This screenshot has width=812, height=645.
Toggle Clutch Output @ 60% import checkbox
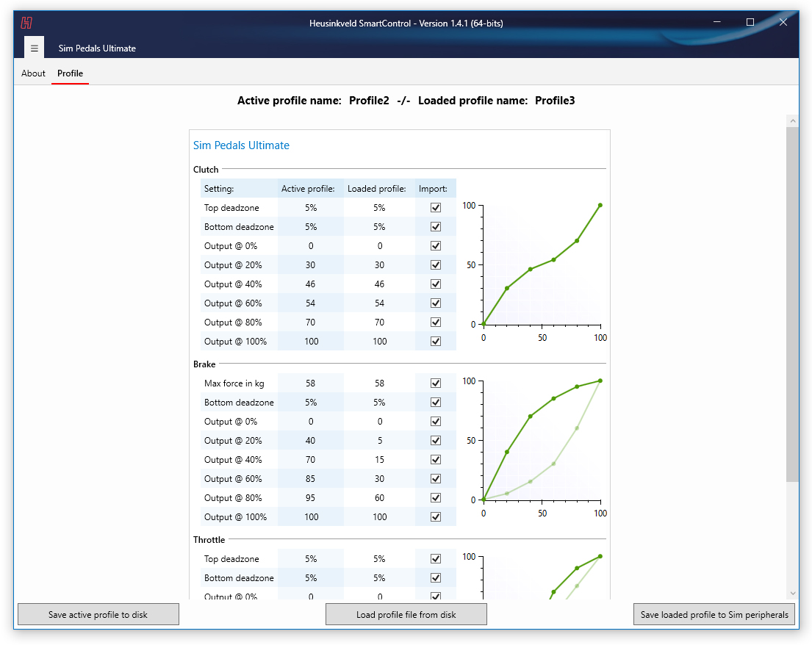(436, 303)
